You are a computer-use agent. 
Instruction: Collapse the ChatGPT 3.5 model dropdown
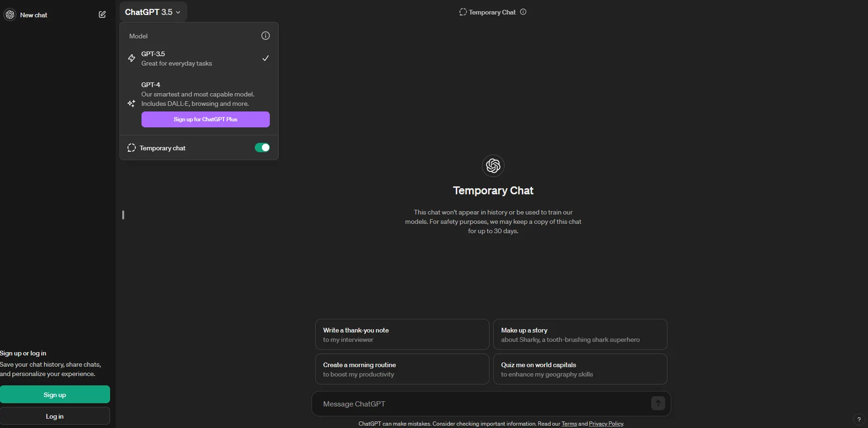tap(153, 12)
